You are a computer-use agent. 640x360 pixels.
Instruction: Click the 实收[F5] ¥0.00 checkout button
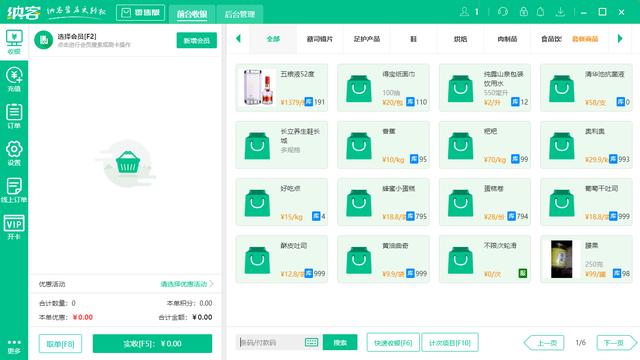click(152, 344)
